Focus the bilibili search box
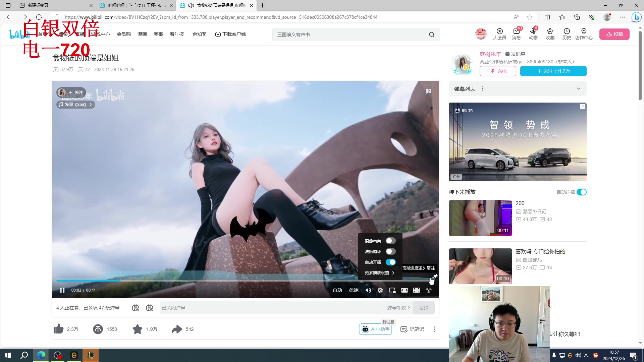This screenshot has height=362, width=644. pos(351,35)
